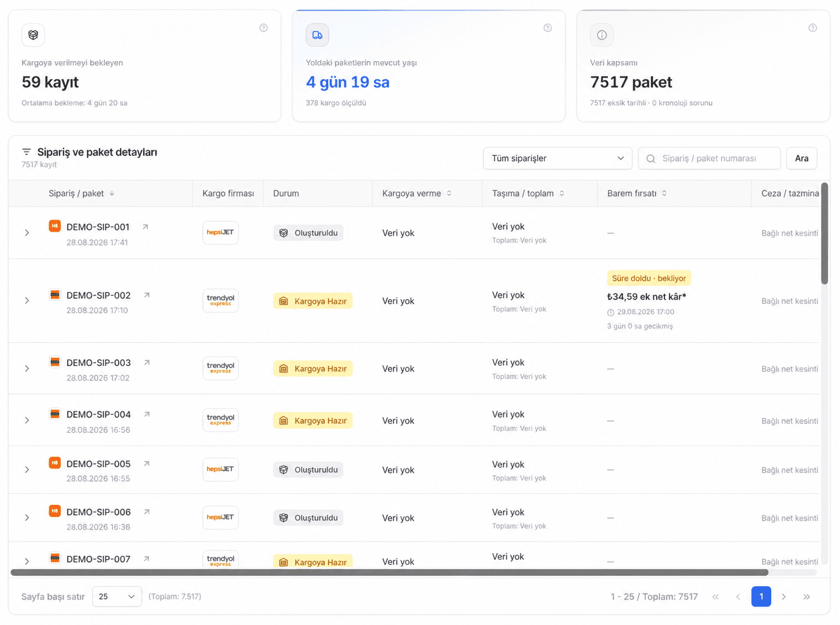Expand the DEMO-SIP-004 row

point(27,421)
